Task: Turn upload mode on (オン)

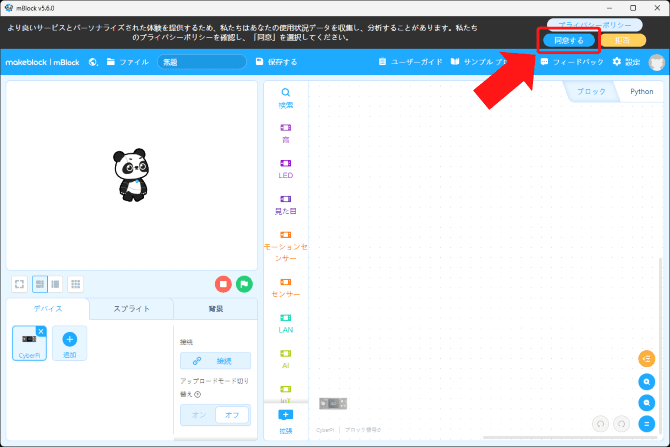Action: click(x=198, y=415)
